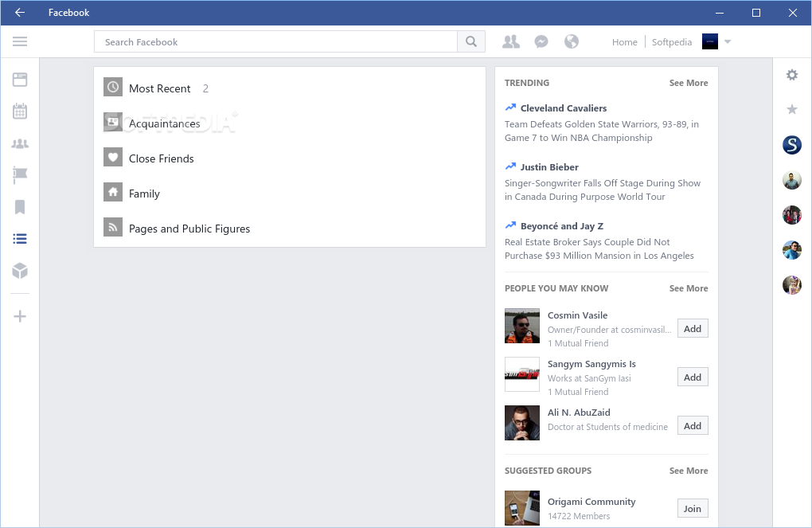
Task: See More in People You May Know
Action: tap(689, 288)
